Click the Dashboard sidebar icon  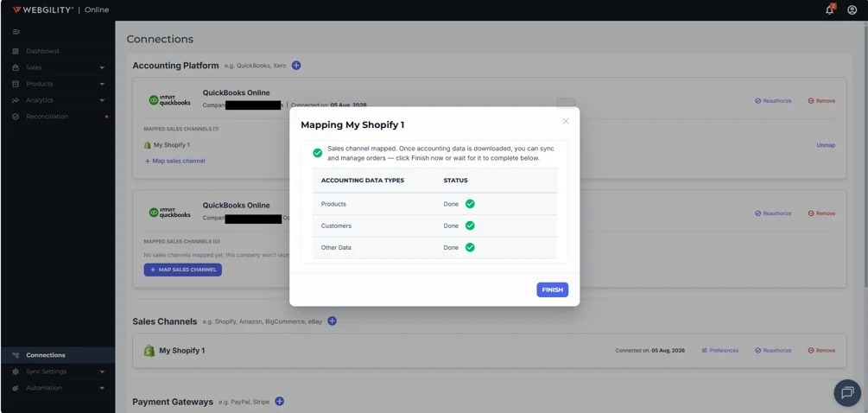[x=16, y=51]
